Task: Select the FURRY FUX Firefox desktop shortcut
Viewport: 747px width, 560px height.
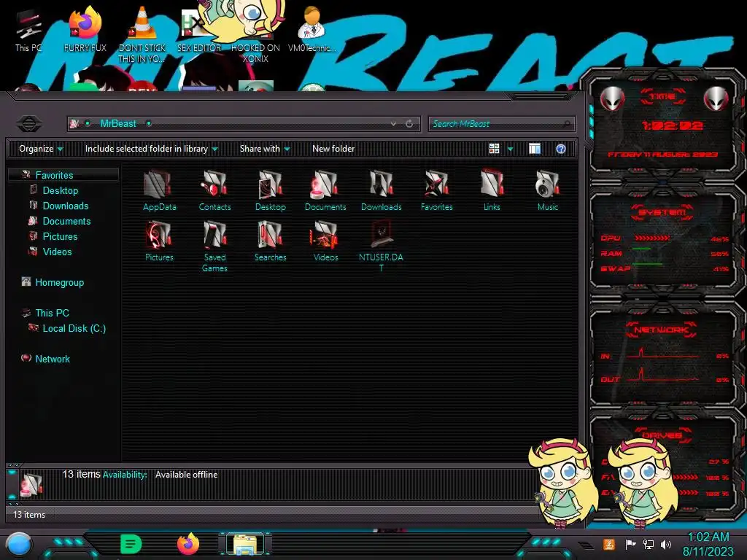Action: (x=85, y=29)
